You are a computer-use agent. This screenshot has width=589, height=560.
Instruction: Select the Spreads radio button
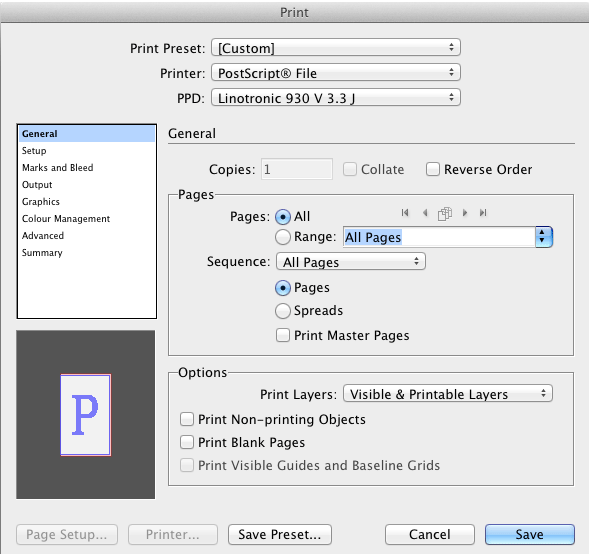282,311
